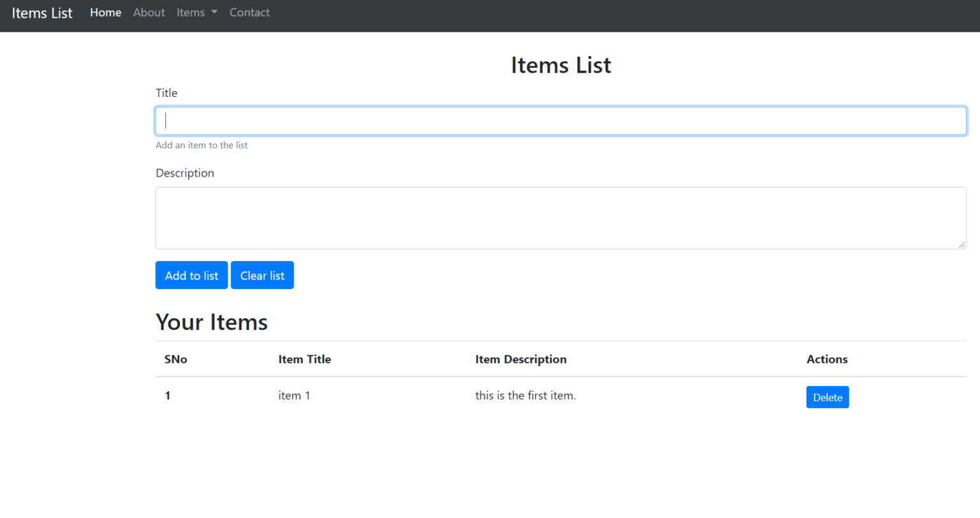The height and width of the screenshot is (518, 980).
Task: Click the Item Title column header
Action: click(304, 359)
